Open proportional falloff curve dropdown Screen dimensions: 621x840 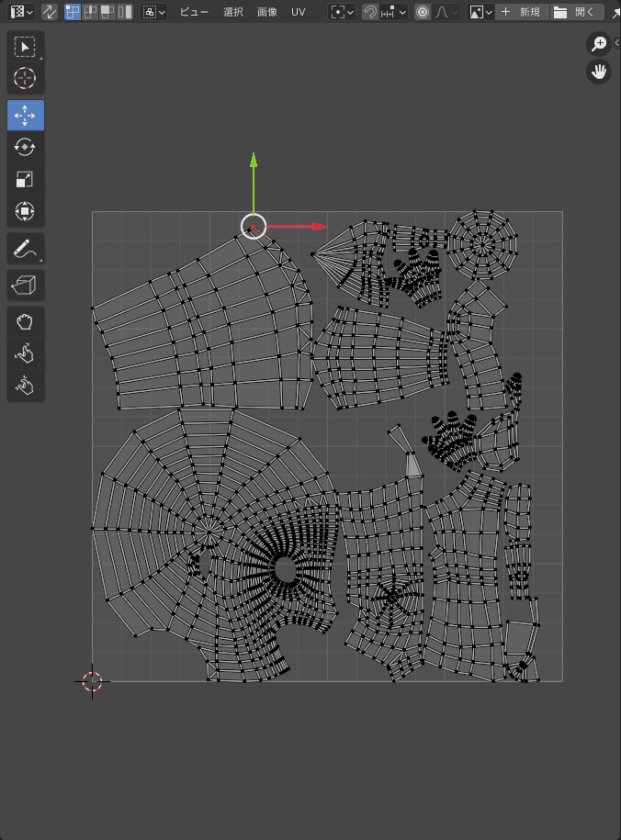446,12
